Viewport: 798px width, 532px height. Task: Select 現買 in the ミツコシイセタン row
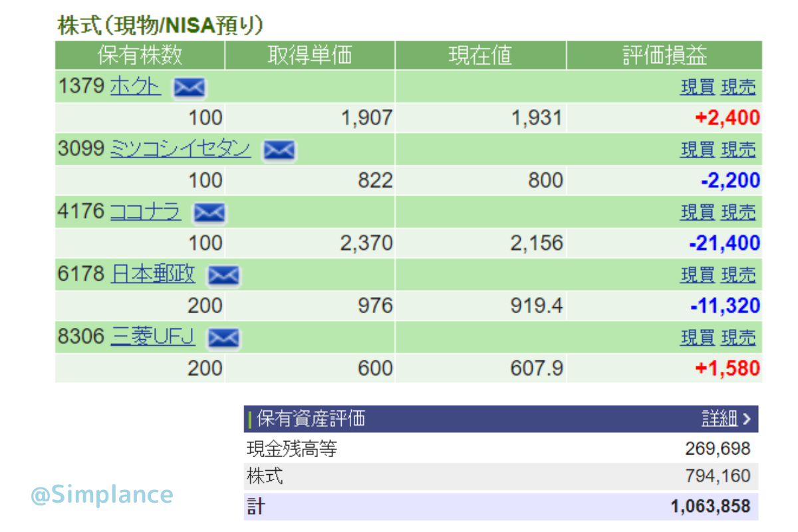coord(697,150)
